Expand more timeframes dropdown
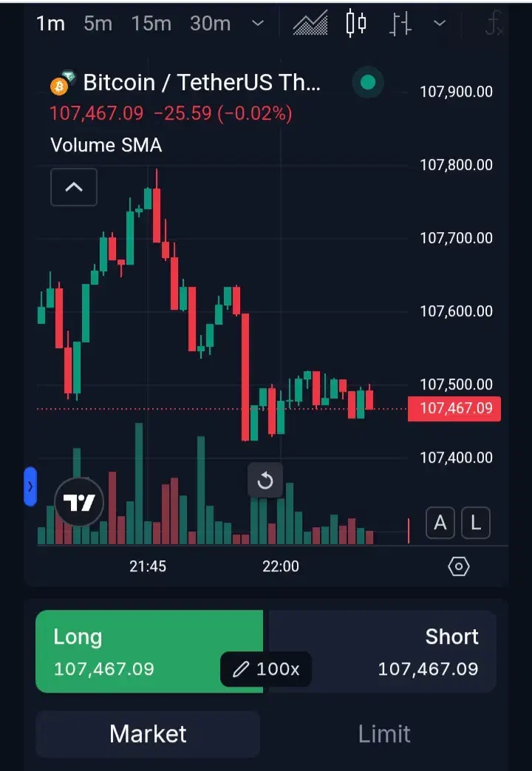The height and width of the screenshot is (771, 532). tap(258, 24)
